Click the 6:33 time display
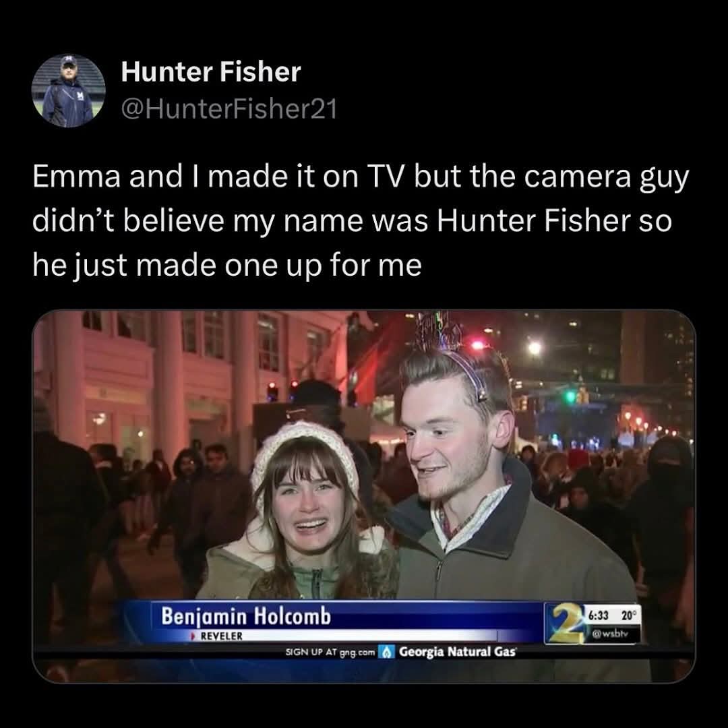The width and height of the screenshot is (728, 728). pyautogui.click(x=599, y=615)
